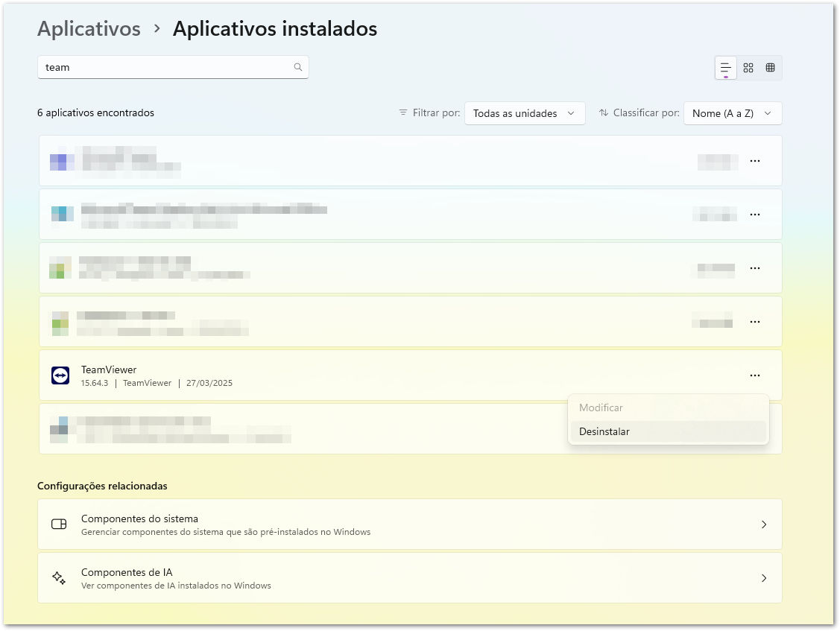Click the Componentes do sistema icon
The width and height of the screenshot is (840, 631).
[59, 524]
